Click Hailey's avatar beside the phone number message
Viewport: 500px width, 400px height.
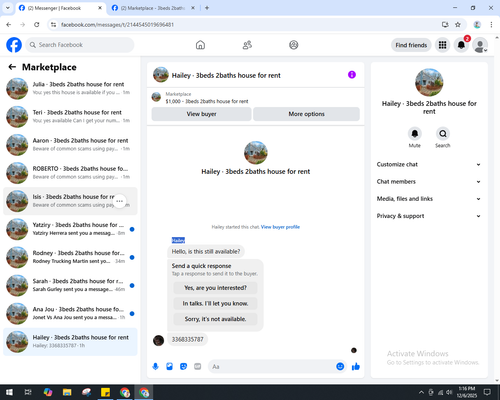tap(158, 340)
